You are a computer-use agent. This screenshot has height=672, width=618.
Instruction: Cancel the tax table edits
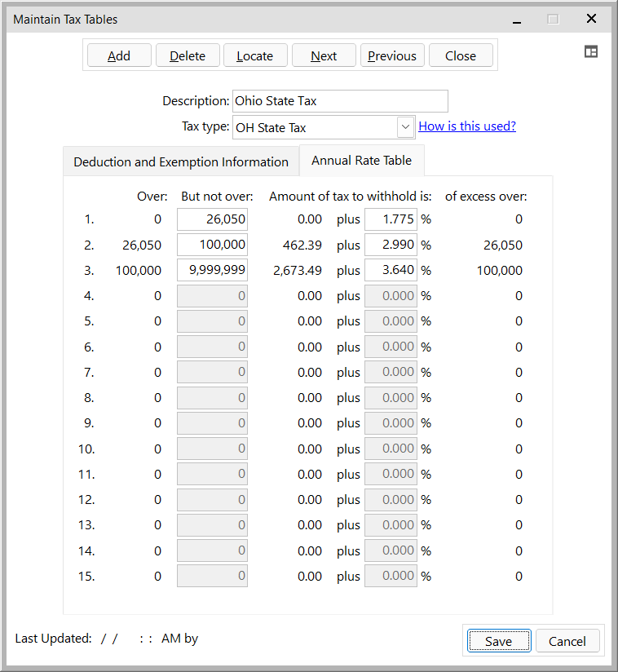pyautogui.click(x=567, y=641)
